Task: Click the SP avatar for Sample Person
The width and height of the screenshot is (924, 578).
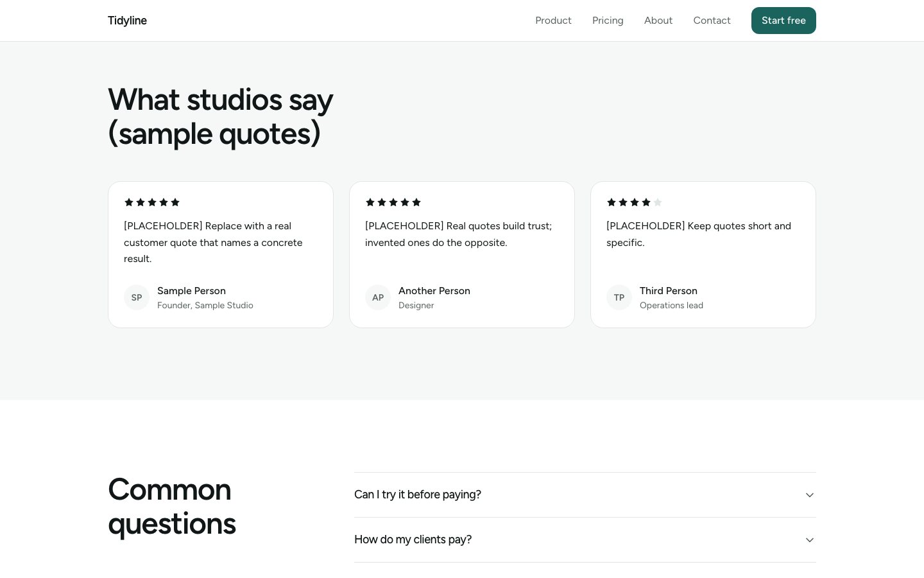Action: click(x=137, y=297)
